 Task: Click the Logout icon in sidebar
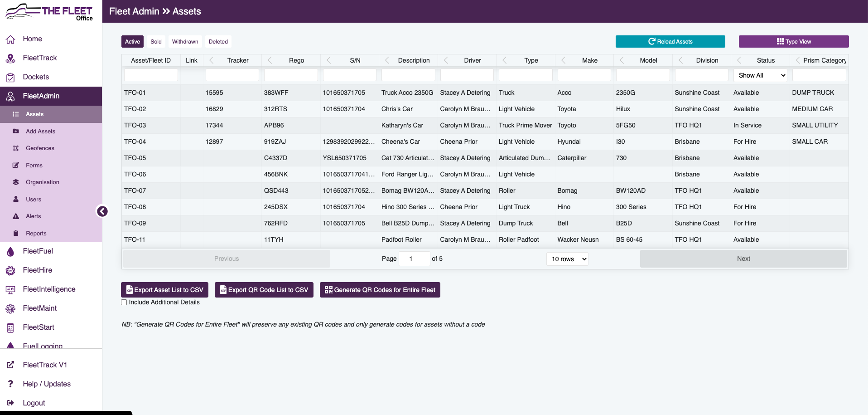[10, 403]
